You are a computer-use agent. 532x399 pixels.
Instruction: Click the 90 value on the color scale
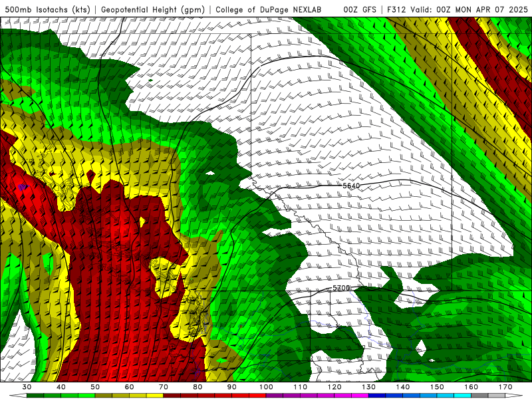(x=231, y=387)
